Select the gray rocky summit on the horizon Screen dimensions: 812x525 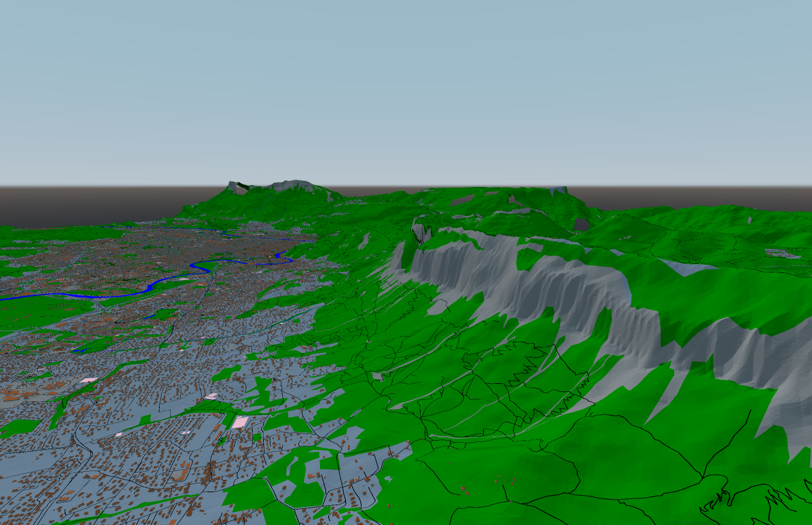tap(290, 185)
